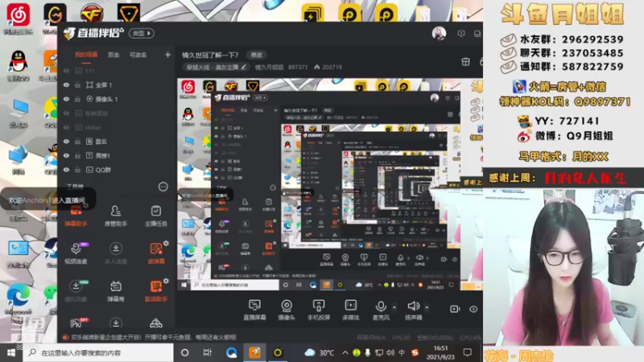Show the hidden chifan layer
The image size is (644, 362).
point(67,127)
